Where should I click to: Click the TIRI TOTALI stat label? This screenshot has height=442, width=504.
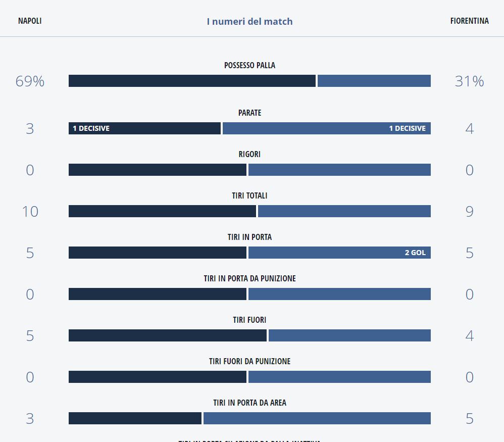point(249,196)
